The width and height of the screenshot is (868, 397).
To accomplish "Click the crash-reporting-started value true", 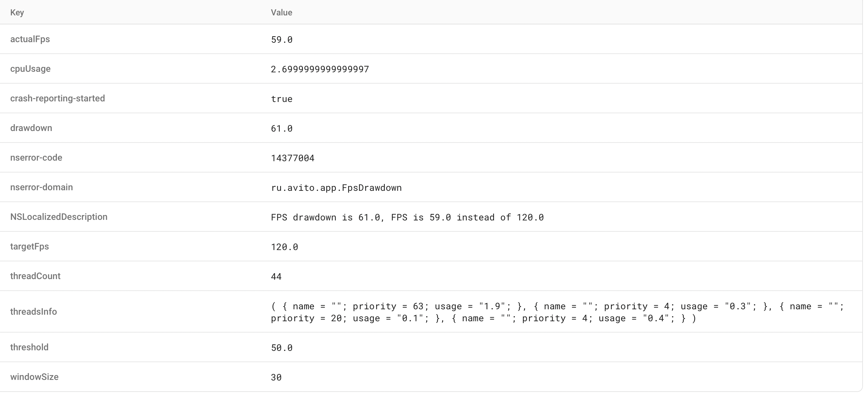I will (x=282, y=99).
